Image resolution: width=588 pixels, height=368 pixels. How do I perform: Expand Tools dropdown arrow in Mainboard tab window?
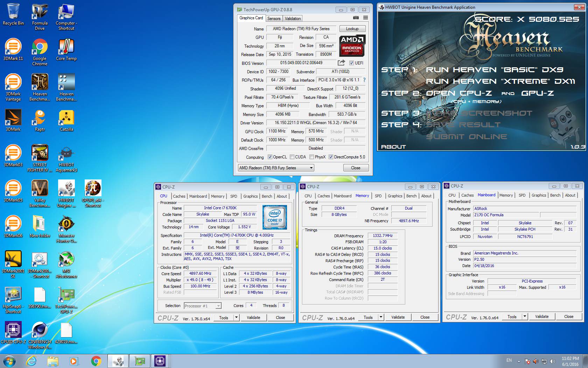(x=525, y=316)
